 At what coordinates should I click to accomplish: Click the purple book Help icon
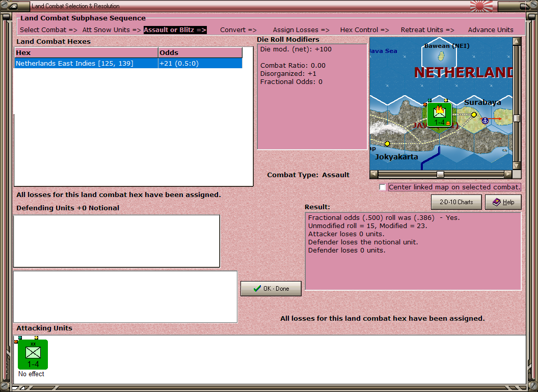click(x=497, y=202)
